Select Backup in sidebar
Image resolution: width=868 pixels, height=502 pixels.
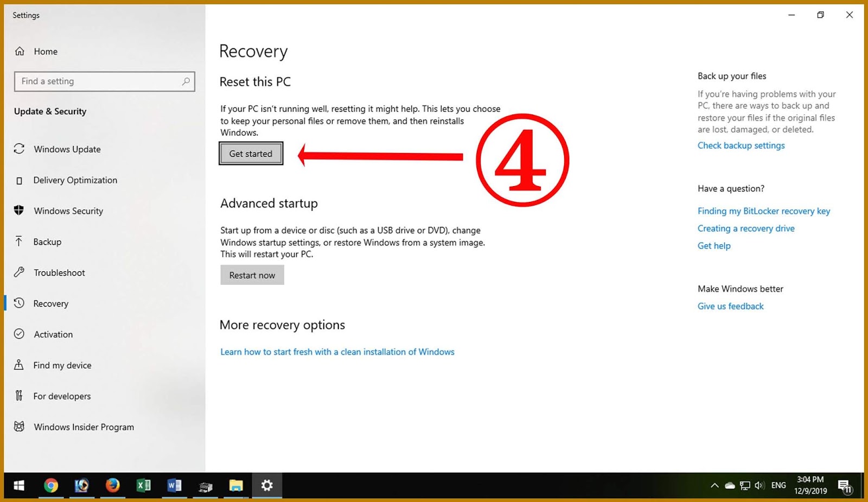[47, 242]
